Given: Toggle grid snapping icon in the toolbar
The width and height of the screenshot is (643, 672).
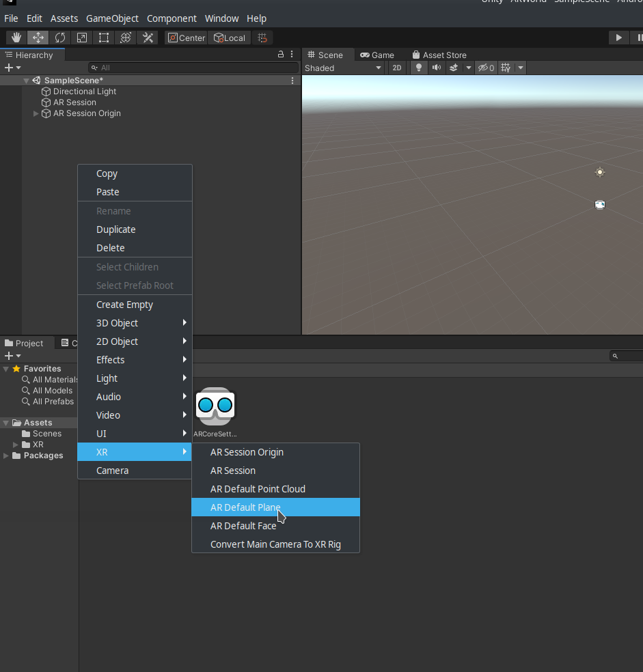Looking at the screenshot, I should point(262,38).
